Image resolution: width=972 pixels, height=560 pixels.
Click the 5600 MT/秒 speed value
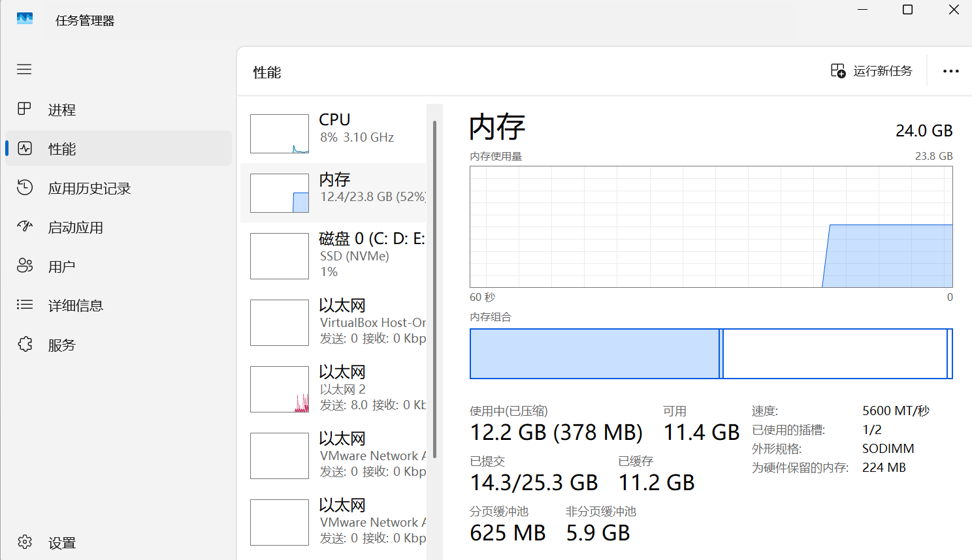[896, 411]
